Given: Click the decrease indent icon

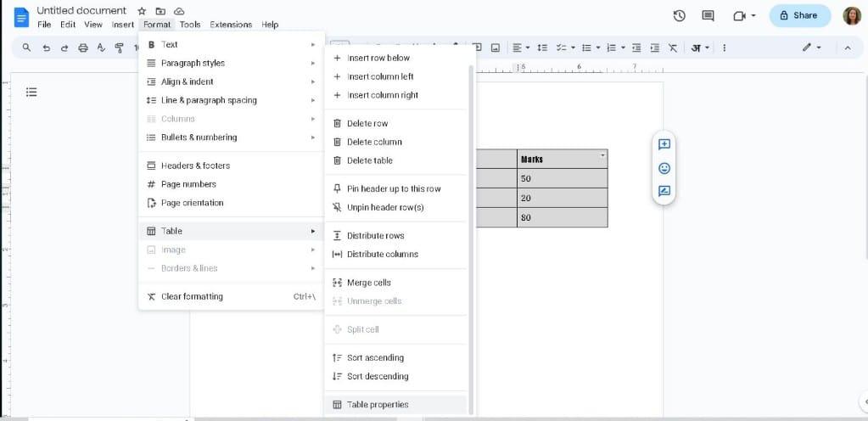Looking at the screenshot, I should tap(636, 48).
